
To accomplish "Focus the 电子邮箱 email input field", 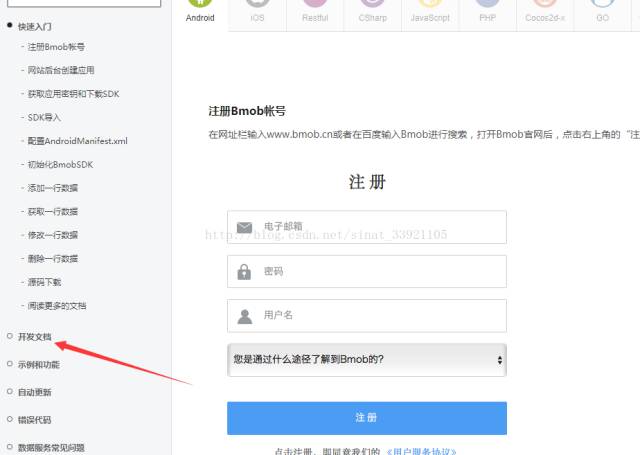I will pyautogui.click(x=367, y=227).
